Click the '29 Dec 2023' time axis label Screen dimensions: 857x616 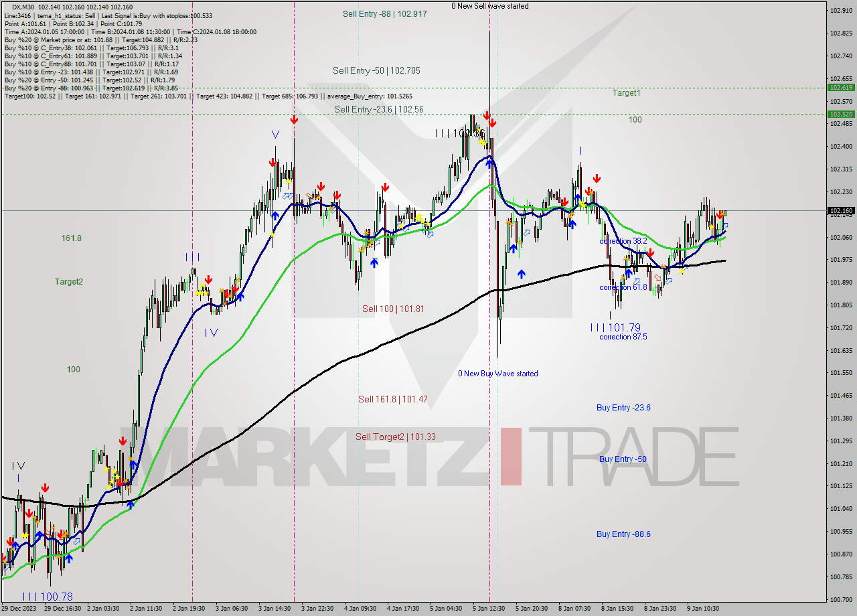click(x=19, y=609)
